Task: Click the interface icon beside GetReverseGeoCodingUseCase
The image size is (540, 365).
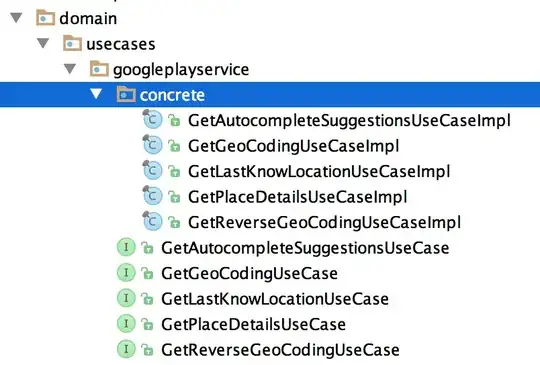Action: [x=126, y=349]
